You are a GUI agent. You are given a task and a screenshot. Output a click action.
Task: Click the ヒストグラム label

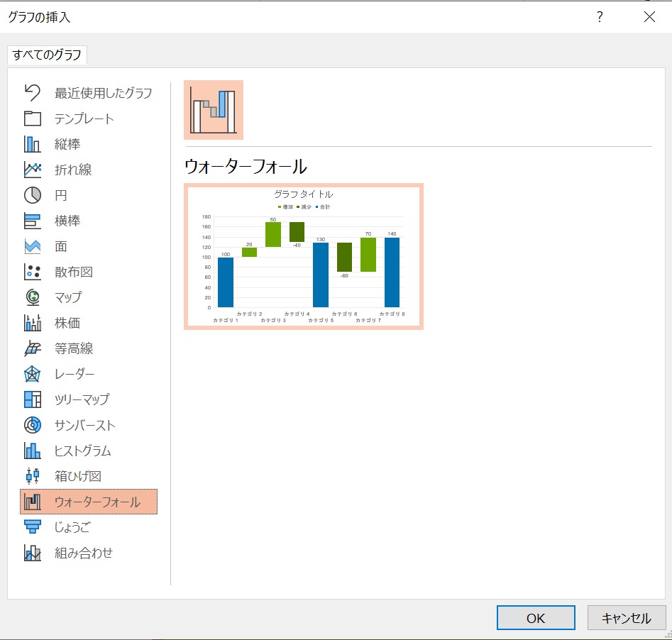click(x=83, y=451)
